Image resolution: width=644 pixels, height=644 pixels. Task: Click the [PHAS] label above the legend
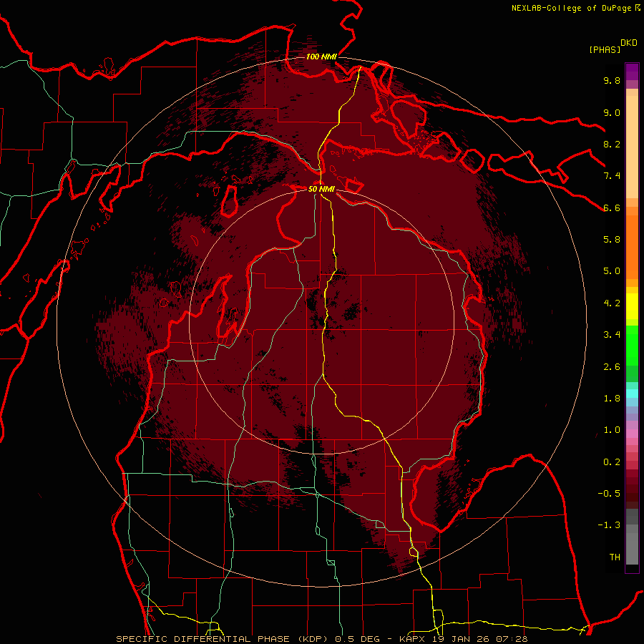coord(605,49)
